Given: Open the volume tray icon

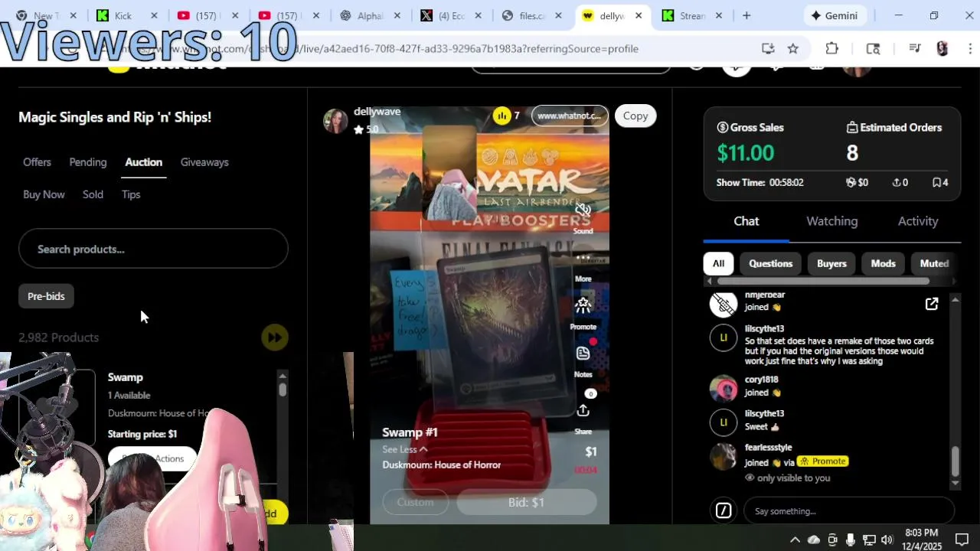Looking at the screenshot, I should click(x=887, y=540).
